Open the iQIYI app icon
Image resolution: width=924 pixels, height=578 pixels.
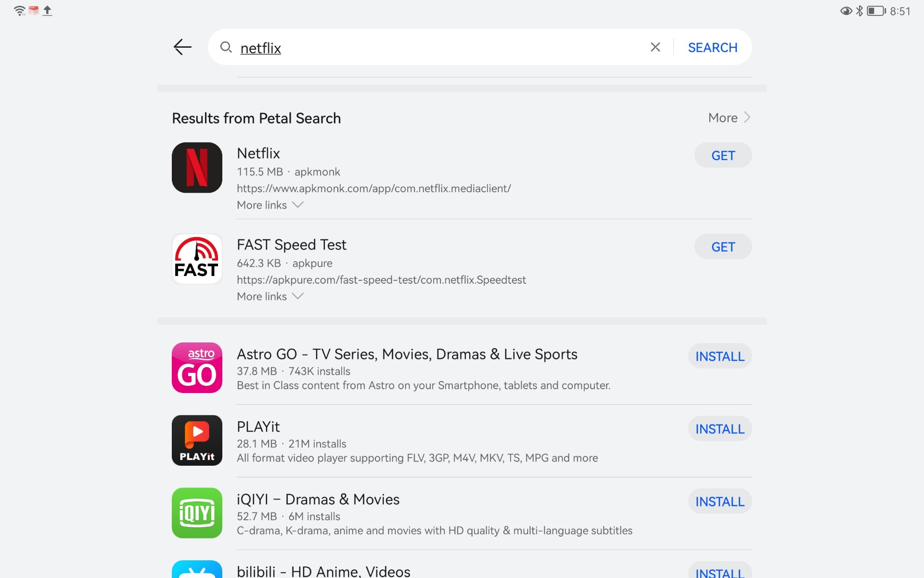197,513
